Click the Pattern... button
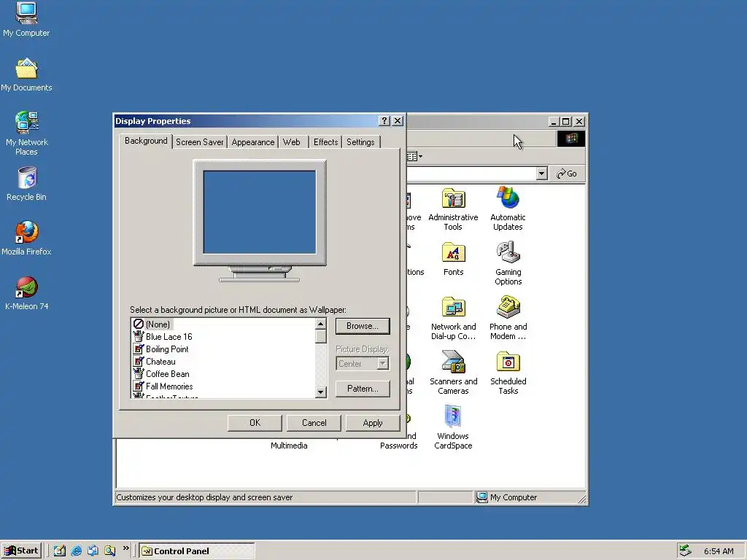The image size is (747, 560). click(x=363, y=389)
